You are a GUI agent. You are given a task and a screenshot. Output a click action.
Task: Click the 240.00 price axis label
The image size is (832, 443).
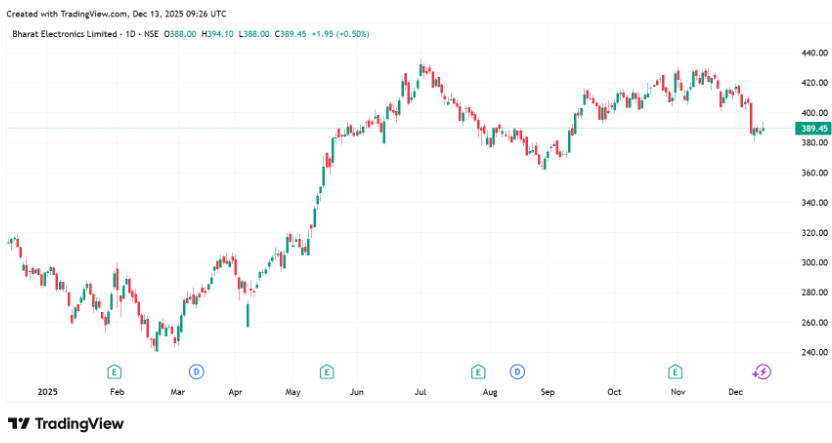pos(812,352)
